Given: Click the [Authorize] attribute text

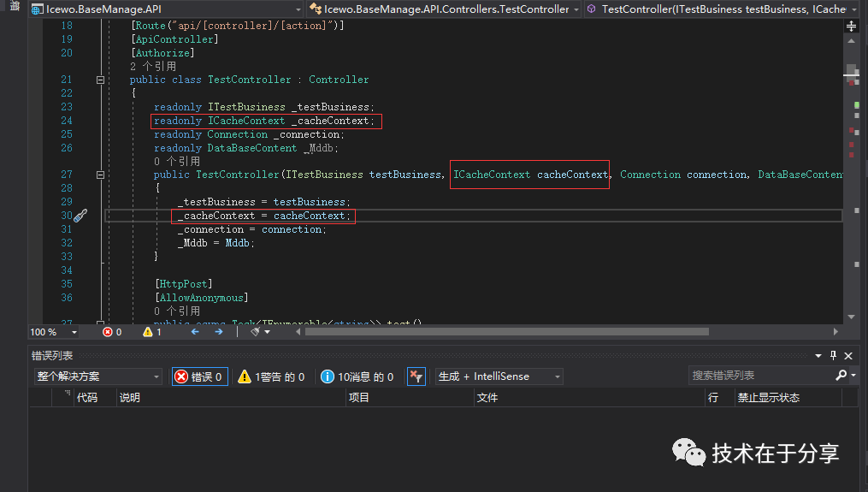Looking at the screenshot, I should pos(162,53).
